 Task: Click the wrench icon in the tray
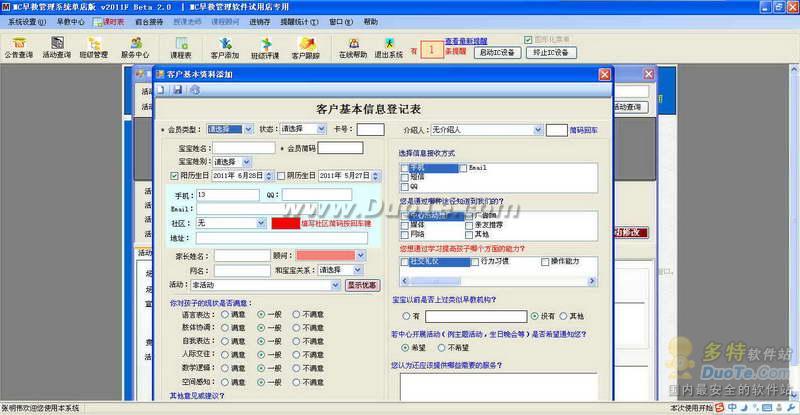pyautogui.click(x=791, y=407)
